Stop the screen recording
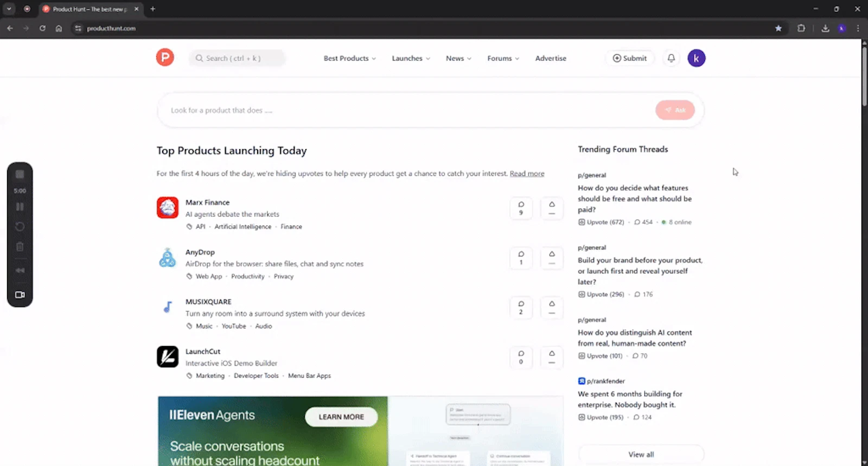The image size is (868, 466). pyautogui.click(x=20, y=174)
